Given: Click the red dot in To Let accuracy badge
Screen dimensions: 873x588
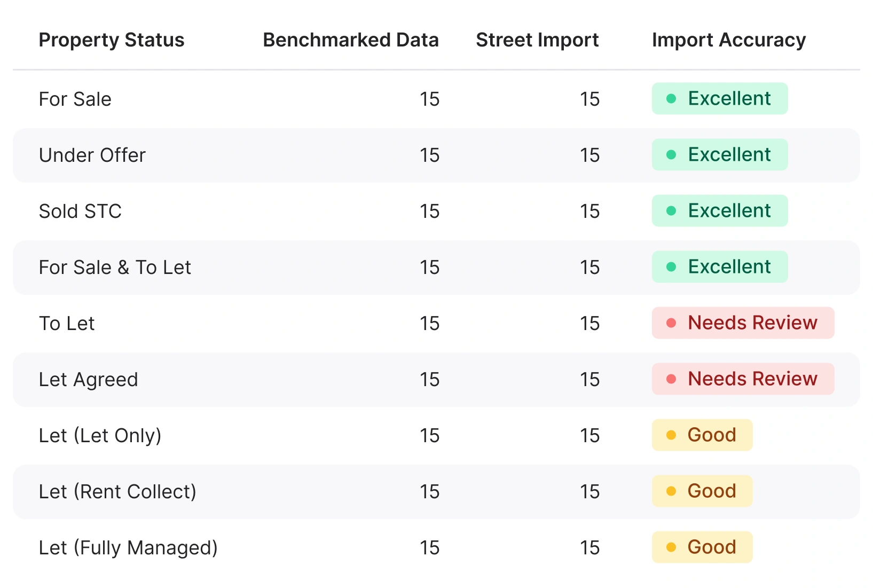Looking at the screenshot, I should [x=672, y=323].
